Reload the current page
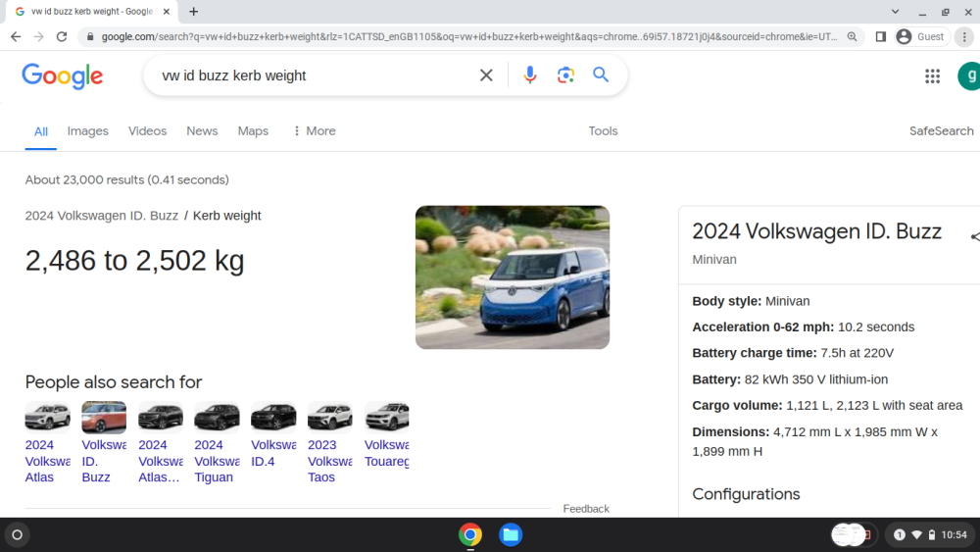 point(61,37)
